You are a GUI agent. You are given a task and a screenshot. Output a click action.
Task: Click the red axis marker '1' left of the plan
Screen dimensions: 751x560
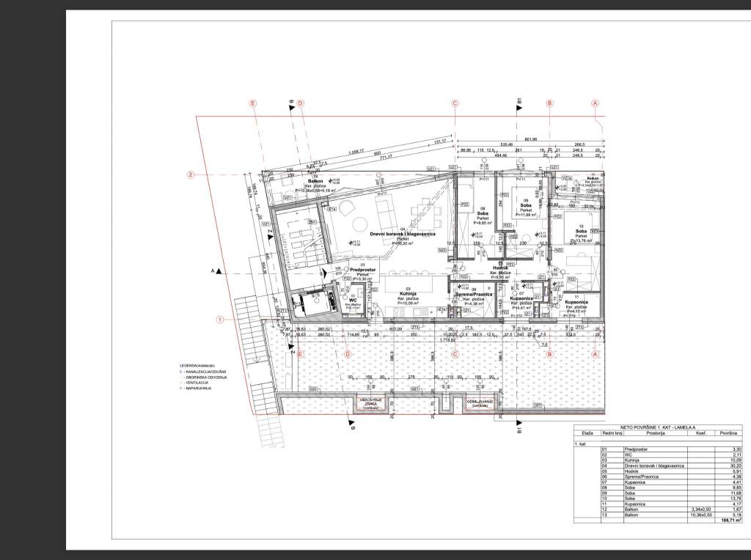[x=220, y=320]
